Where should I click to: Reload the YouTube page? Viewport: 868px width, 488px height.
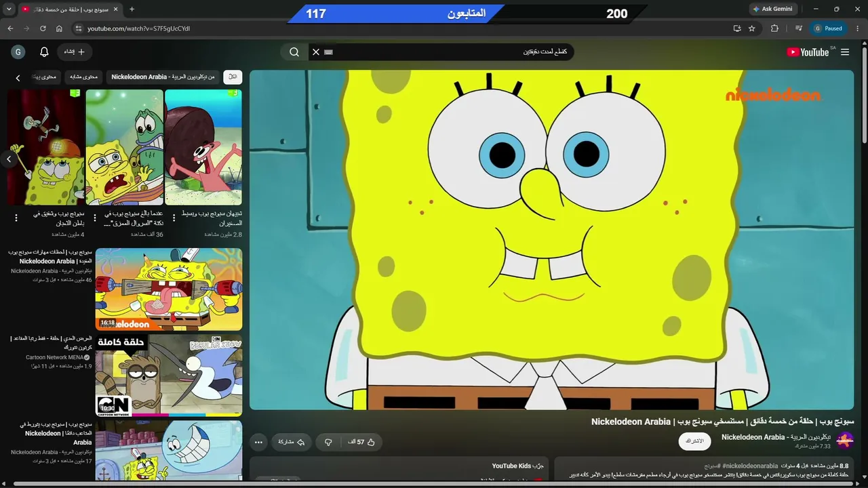(43, 28)
